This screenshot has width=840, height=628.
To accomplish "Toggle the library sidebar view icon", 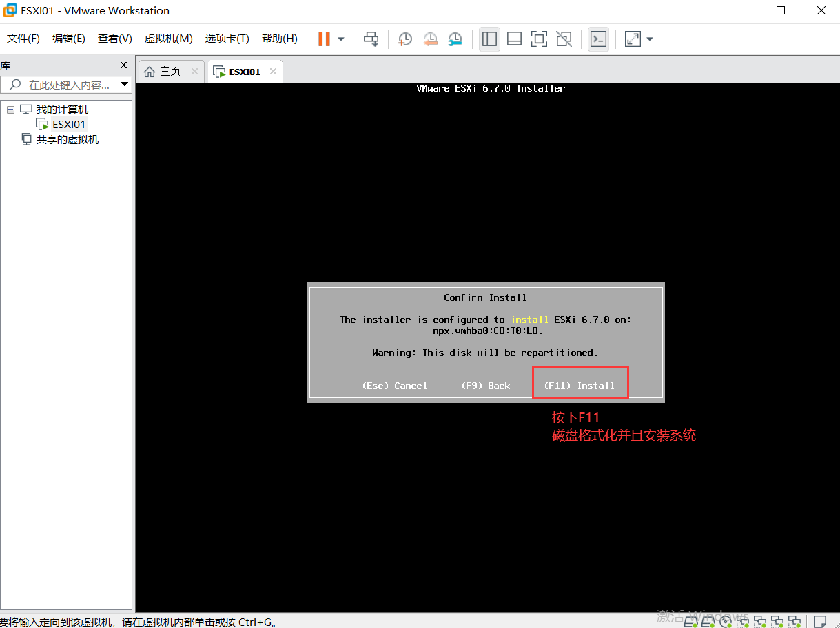I will [x=489, y=39].
